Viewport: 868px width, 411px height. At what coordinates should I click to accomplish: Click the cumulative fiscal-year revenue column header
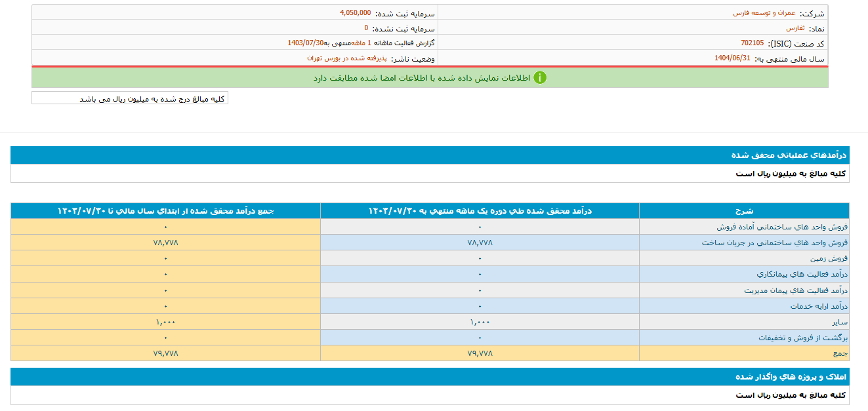coord(165,210)
